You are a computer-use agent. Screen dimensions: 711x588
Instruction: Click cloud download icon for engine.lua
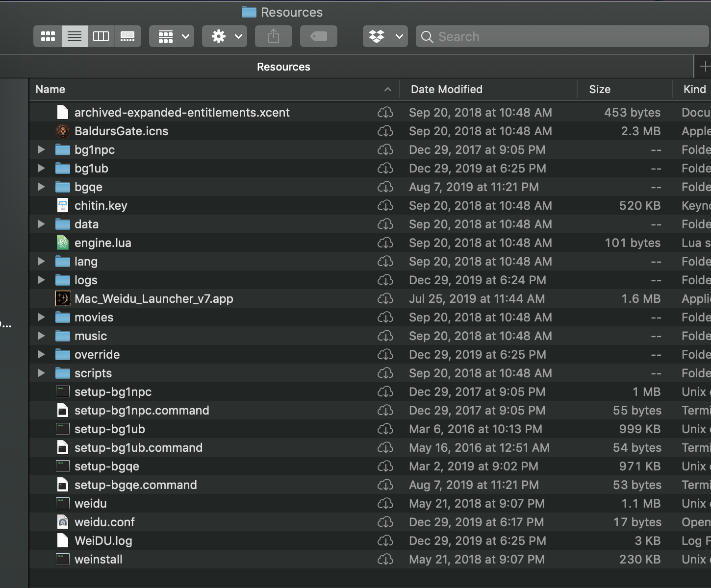coord(385,243)
